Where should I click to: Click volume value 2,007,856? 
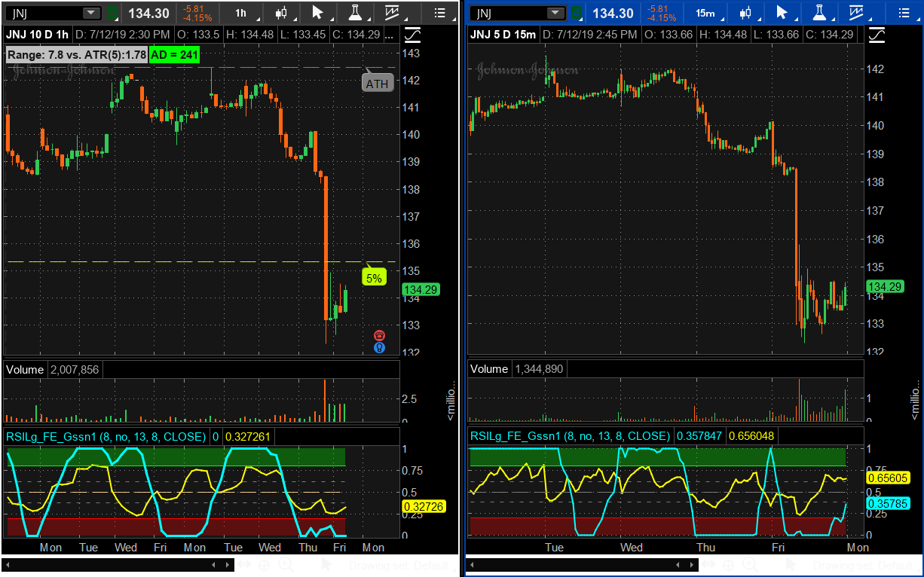click(75, 369)
